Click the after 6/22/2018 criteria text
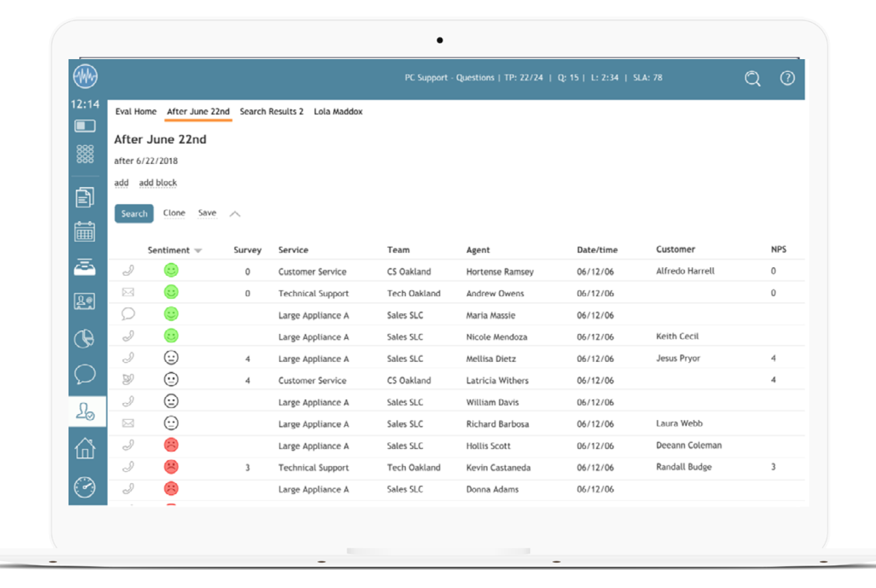Viewport: 876px width, 588px height. click(146, 160)
